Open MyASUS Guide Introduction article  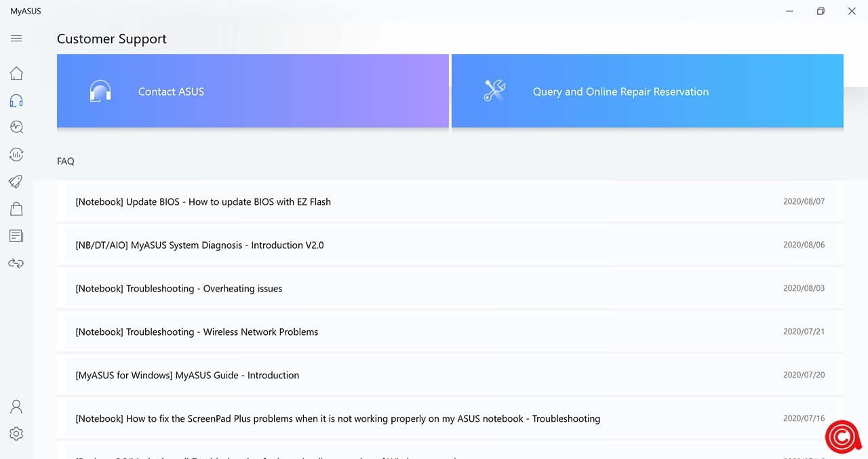[x=187, y=376]
